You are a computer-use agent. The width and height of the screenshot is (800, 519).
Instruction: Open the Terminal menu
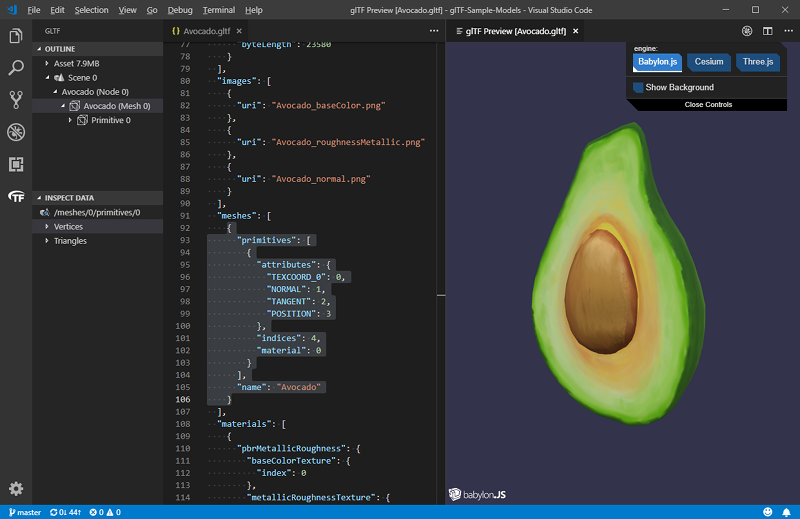tap(219, 10)
